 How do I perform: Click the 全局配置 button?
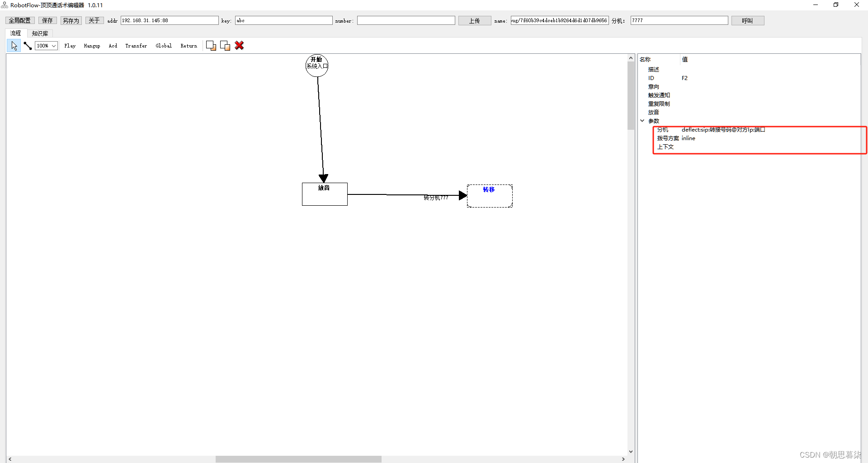(20, 21)
